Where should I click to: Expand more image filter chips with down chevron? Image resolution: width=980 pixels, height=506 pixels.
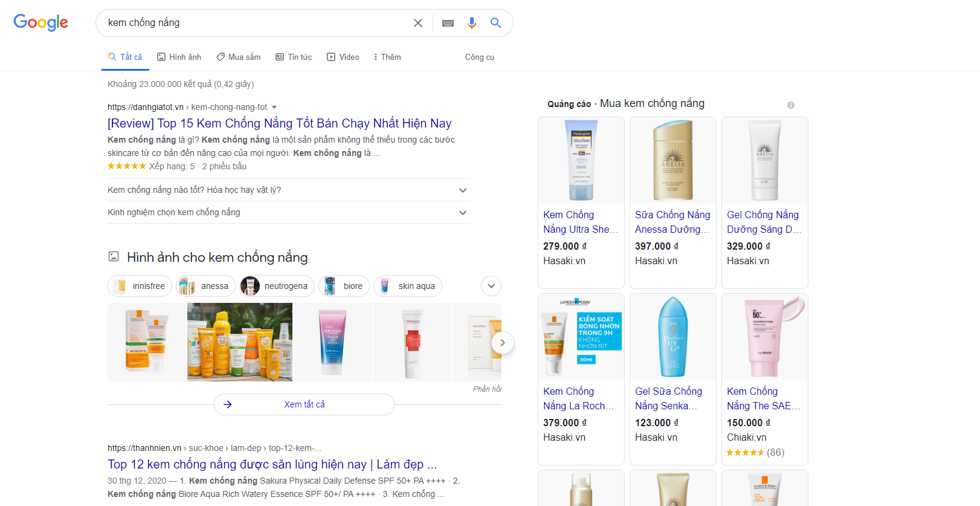tap(491, 286)
